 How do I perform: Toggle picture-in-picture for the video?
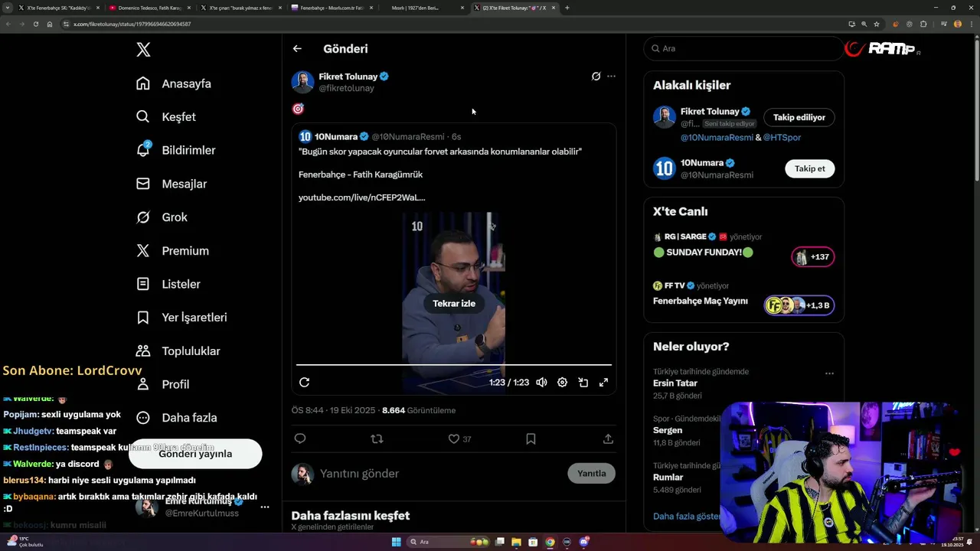(583, 383)
